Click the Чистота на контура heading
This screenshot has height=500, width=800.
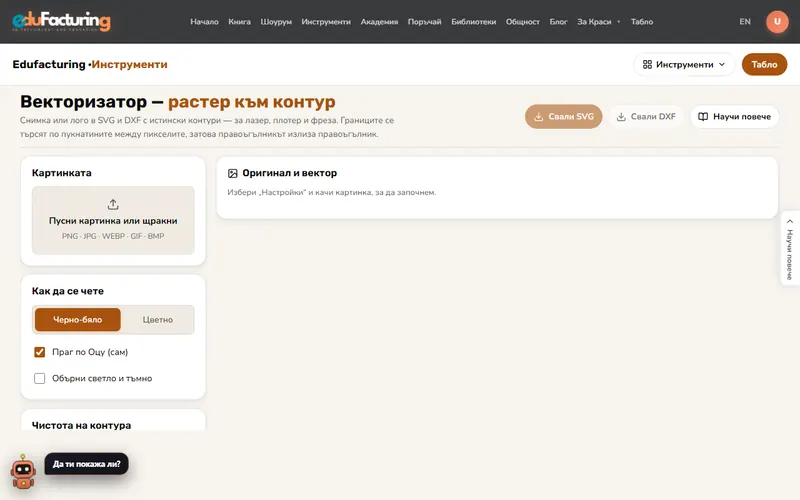click(x=82, y=425)
